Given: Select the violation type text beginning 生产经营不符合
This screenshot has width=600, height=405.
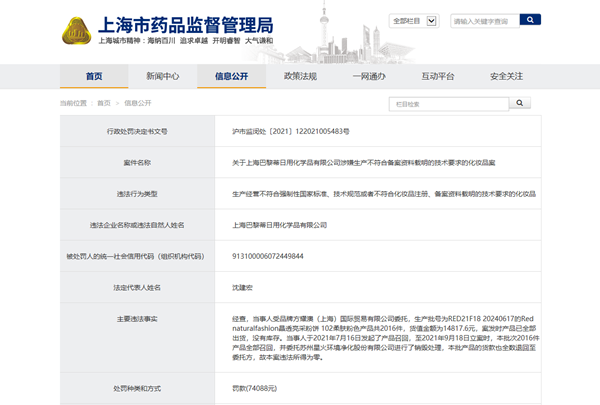Looking at the screenshot, I should pos(384,194).
